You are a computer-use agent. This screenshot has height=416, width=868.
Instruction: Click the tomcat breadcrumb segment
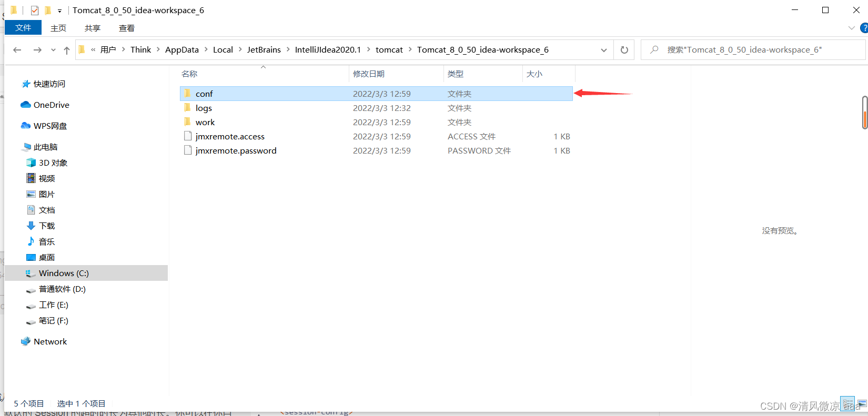click(x=389, y=49)
